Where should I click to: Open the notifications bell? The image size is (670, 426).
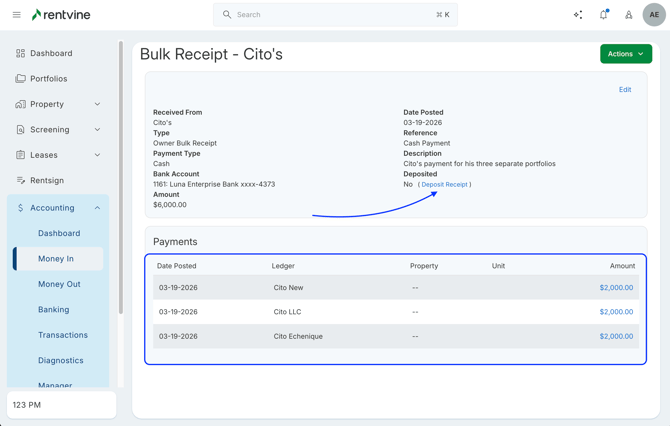tap(603, 15)
